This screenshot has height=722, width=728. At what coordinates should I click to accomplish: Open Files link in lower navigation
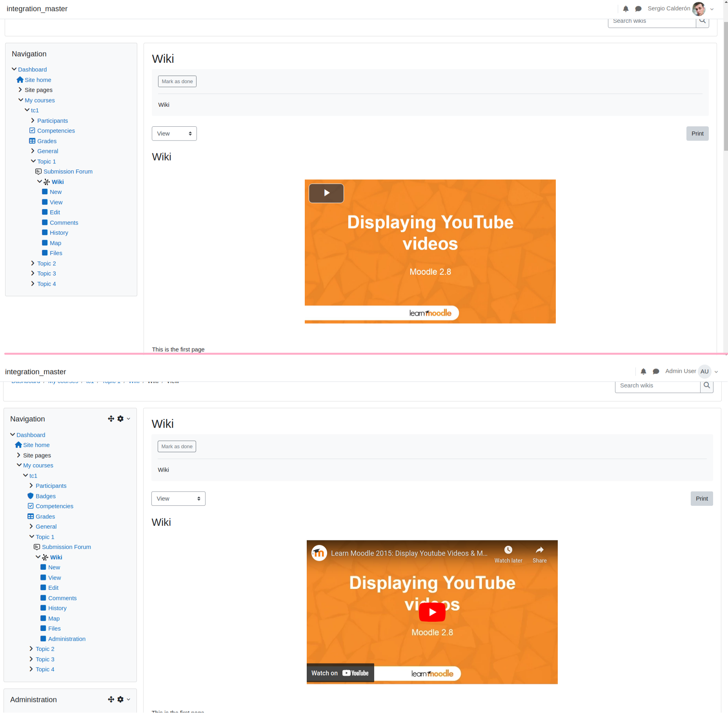pos(55,629)
